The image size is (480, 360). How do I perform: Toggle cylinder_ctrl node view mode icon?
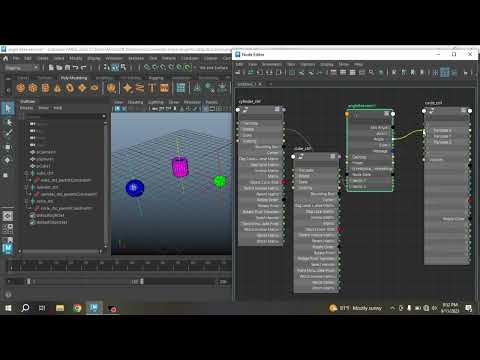point(277,109)
